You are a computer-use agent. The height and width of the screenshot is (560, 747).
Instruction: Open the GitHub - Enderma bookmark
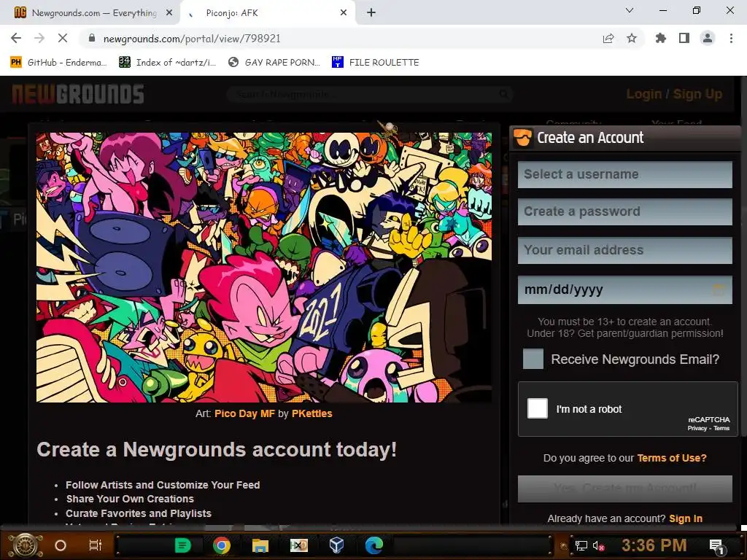[58, 63]
